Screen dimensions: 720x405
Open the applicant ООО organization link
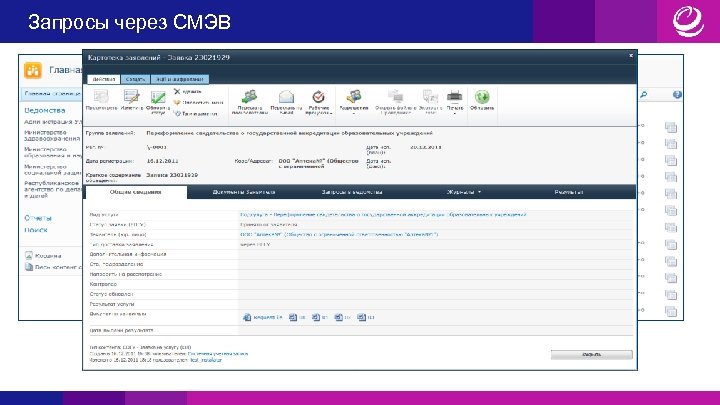(339, 234)
